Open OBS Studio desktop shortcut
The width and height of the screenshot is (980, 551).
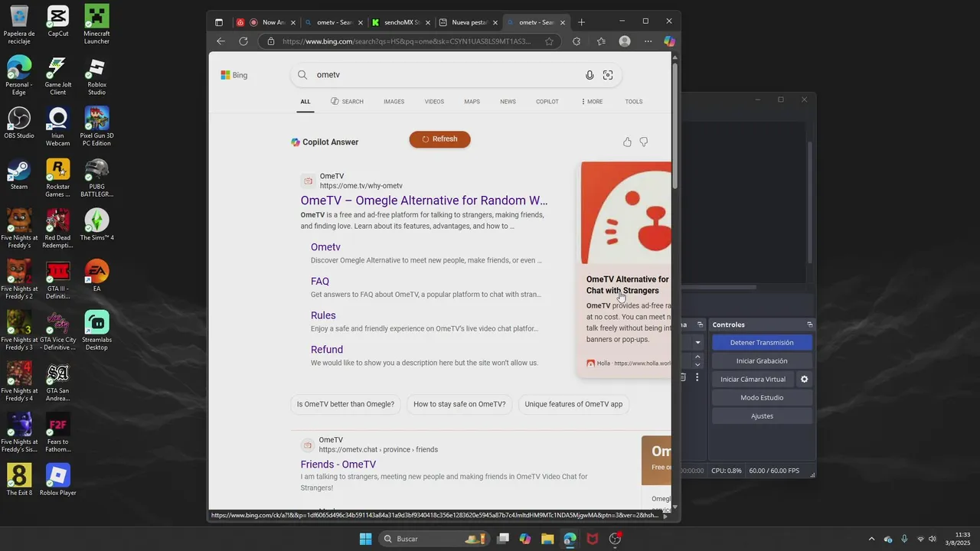[x=19, y=123]
